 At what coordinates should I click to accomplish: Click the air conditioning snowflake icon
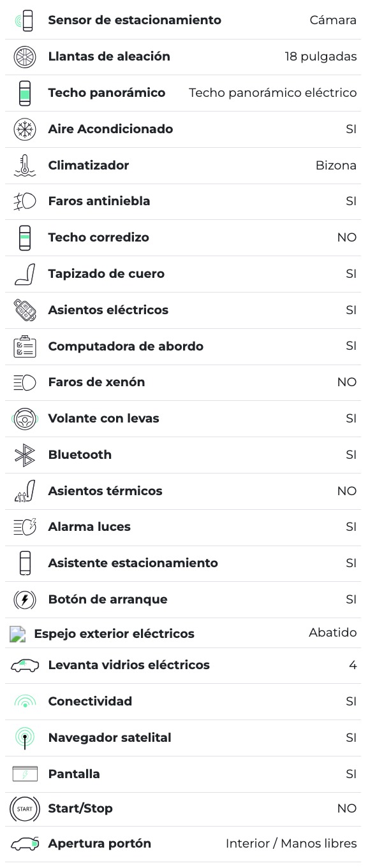click(25, 129)
